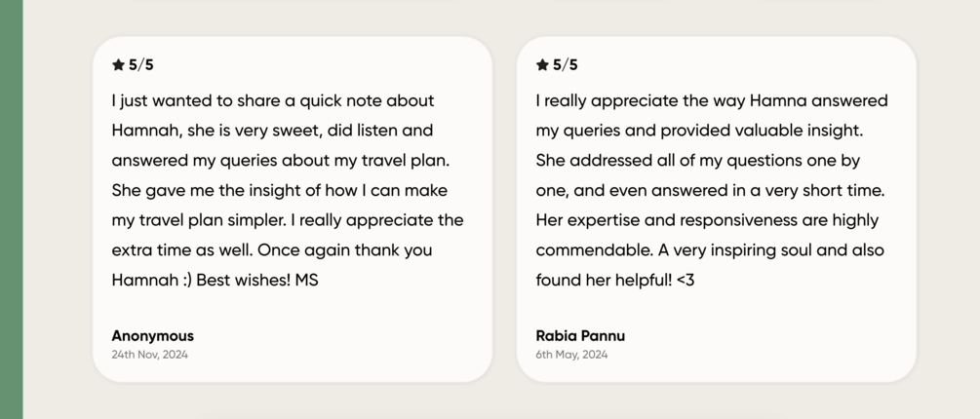Click the line starting 'I just wanted to share'
Image resolution: width=980 pixels, height=419 pixels.
273,100
